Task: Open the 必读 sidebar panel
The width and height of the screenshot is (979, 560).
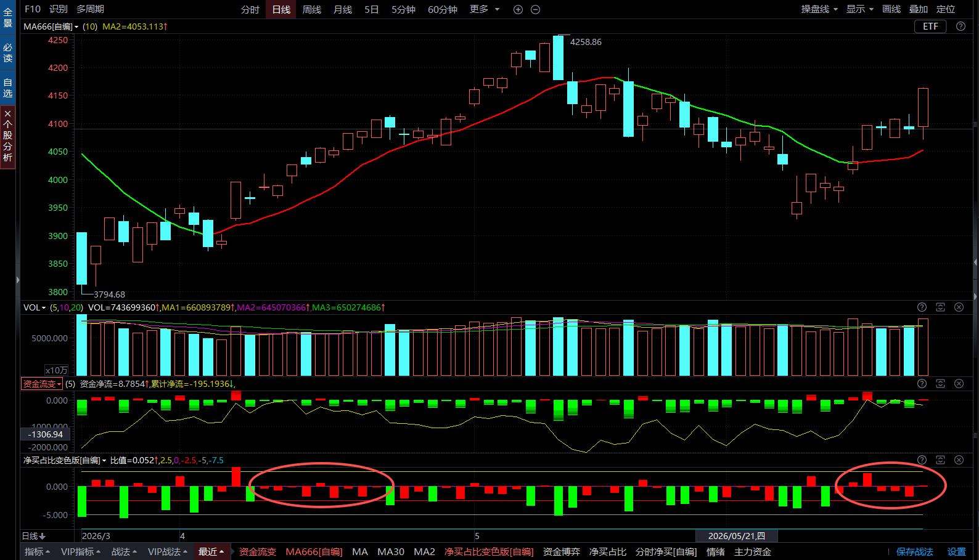Action: point(7,52)
